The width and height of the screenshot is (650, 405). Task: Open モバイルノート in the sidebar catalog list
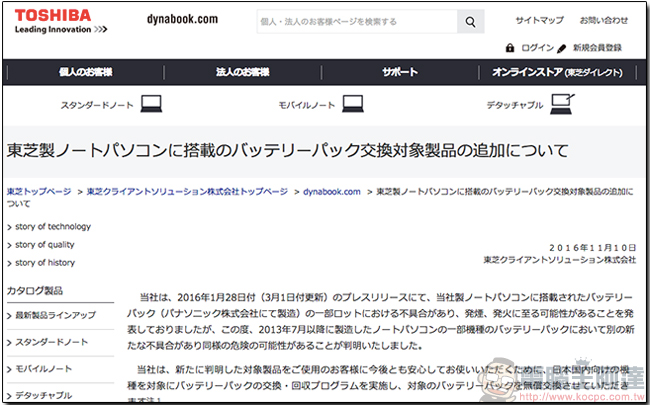coord(44,369)
